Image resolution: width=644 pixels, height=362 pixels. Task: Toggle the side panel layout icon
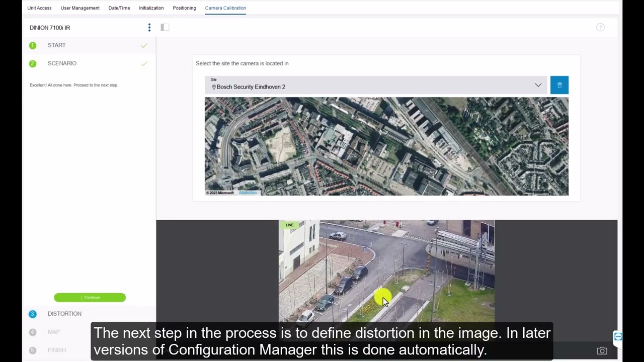[165, 27]
